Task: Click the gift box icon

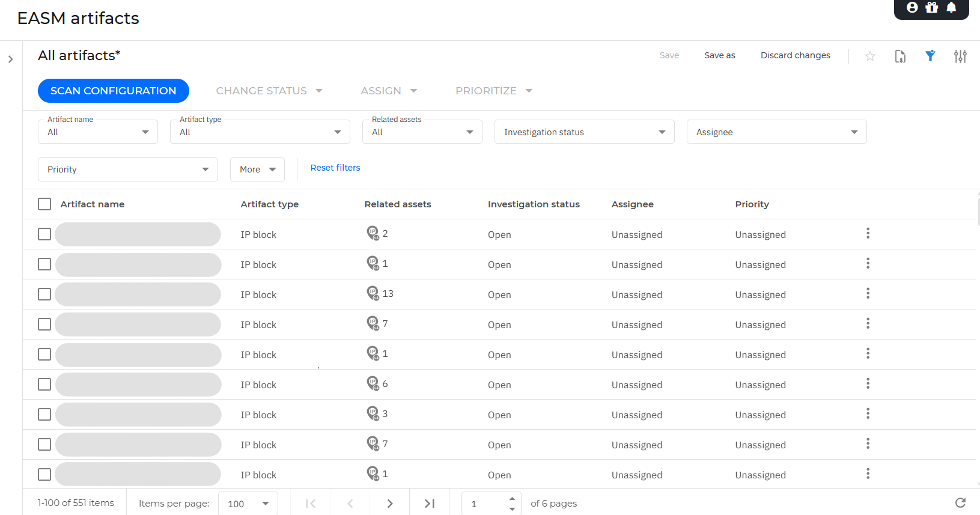Action: 931,7
